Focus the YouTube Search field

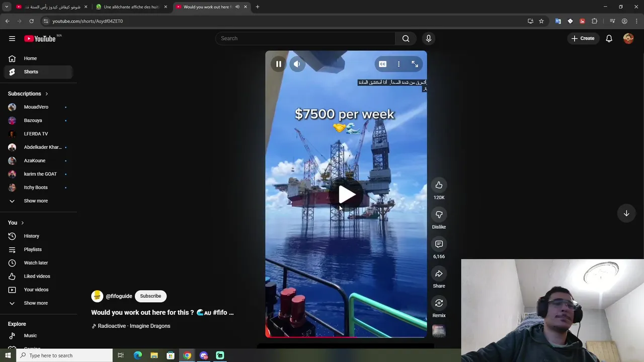tap(305, 38)
